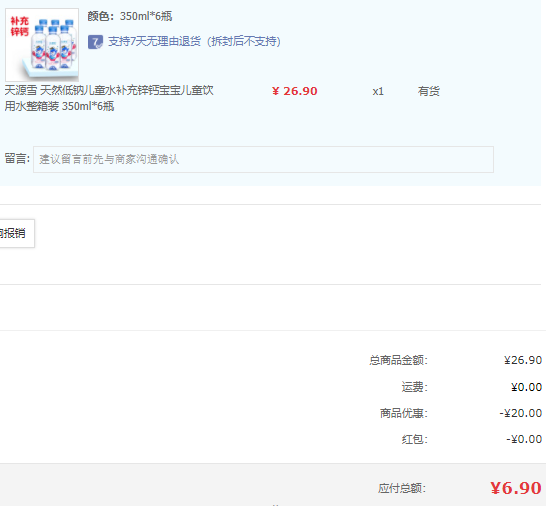Viewport: 546px width, 506px height.
Task: Click the x1 quantity indicator
Action: coord(378,91)
